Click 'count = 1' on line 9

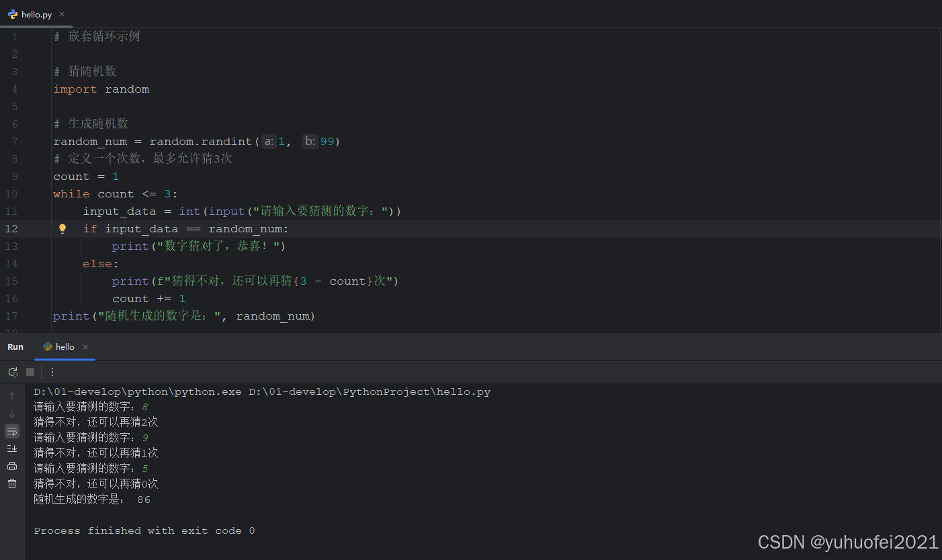(86, 177)
